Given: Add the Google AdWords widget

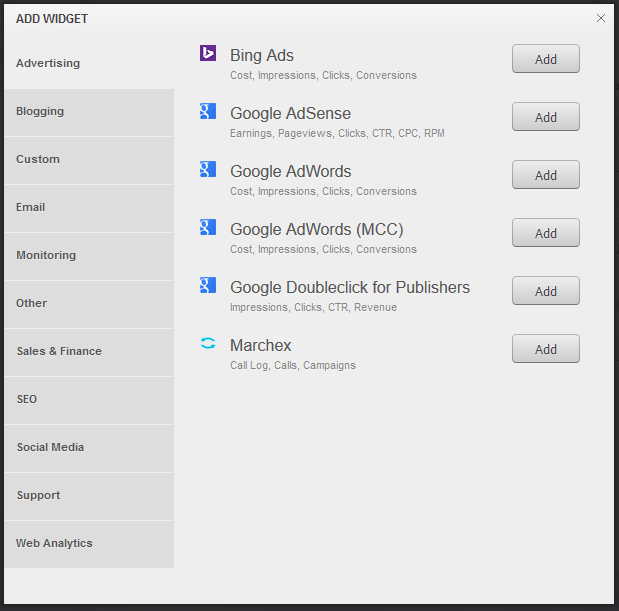Looking at the screenshot, I should tap(546, 175).
